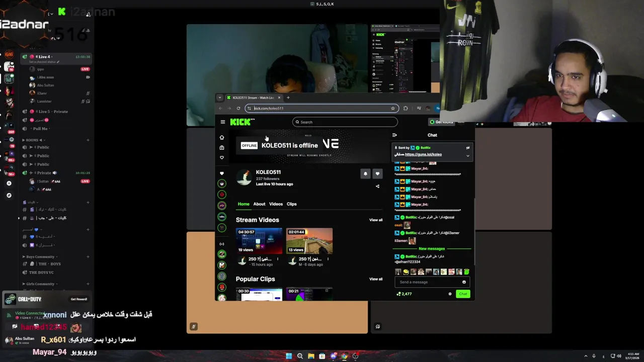Screen dimensions: 644x362
Task: Expand Girls Community category
Action: [39, 284]
